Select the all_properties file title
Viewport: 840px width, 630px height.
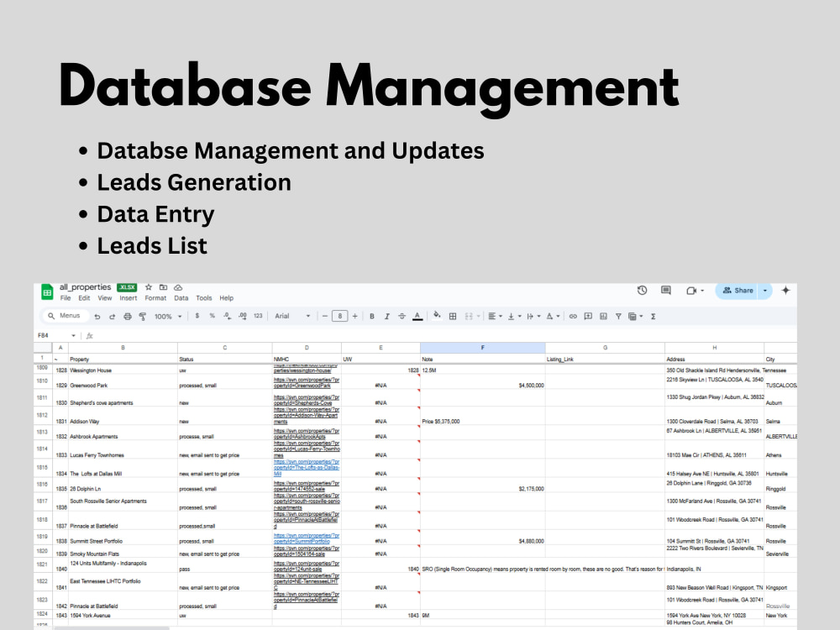(85, 287)
